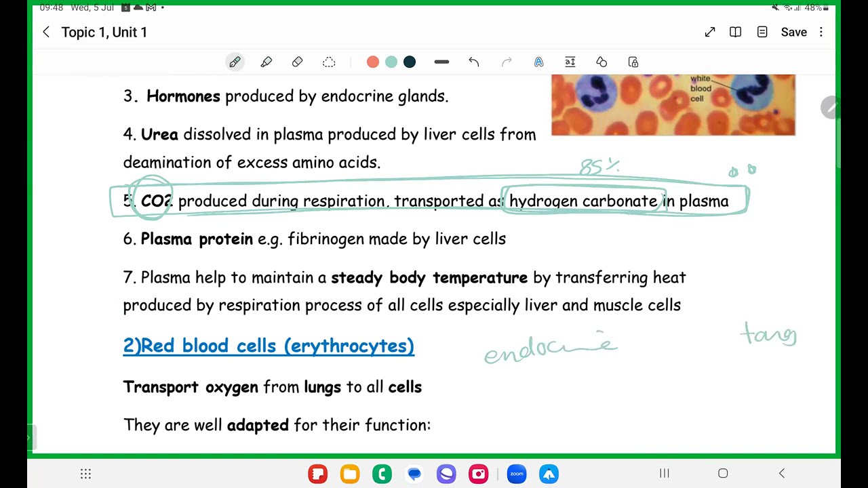Open the Zoom app
Image resolution: width=868 pixels, height=488 pixels.
[517, 474]
